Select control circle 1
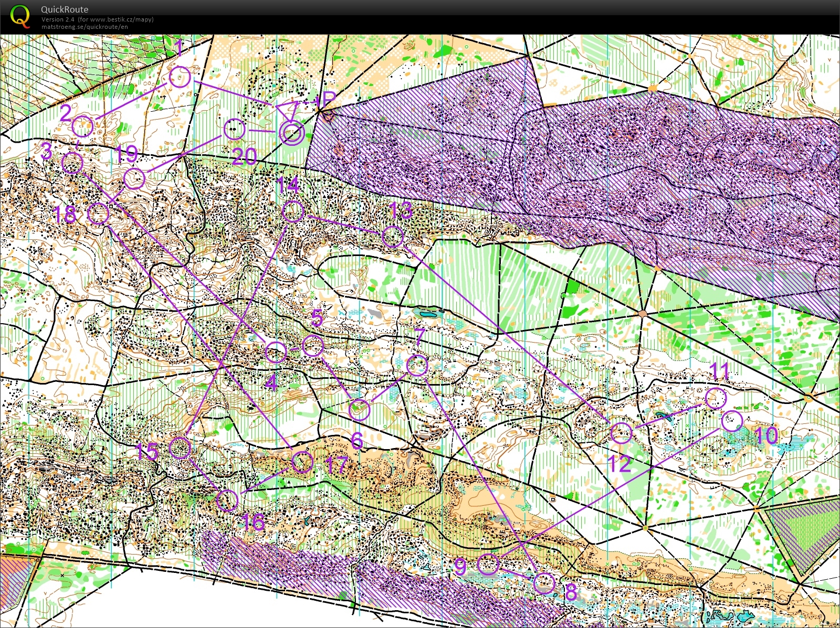This screenshot has width=840, height=628. click(x=181, y=77)
